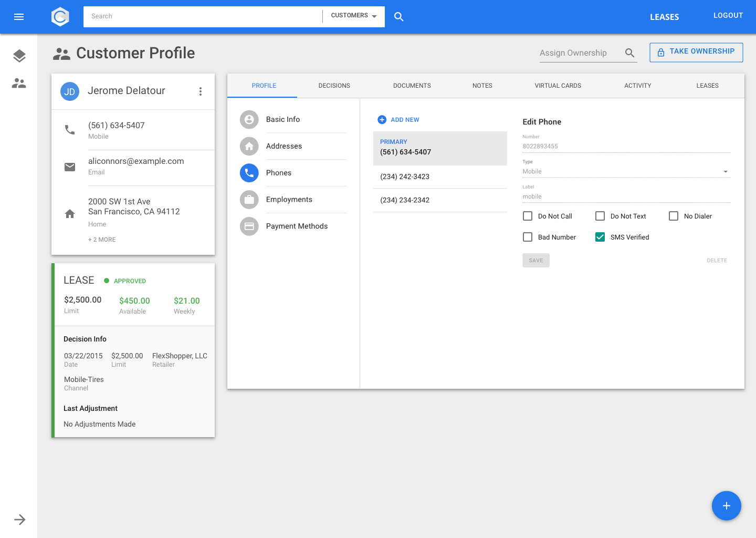Switch to the Documents tab

(x=412, y=86)
